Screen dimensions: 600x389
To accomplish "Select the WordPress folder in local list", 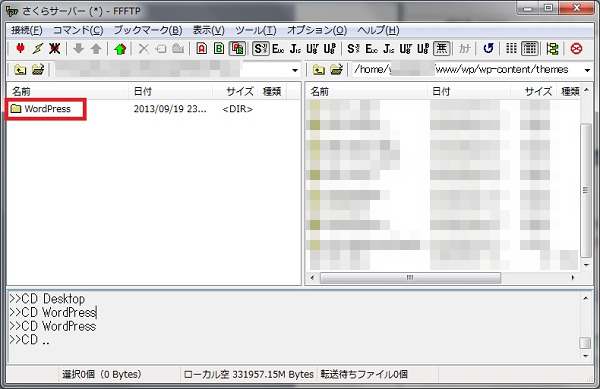I will [46, 109].
